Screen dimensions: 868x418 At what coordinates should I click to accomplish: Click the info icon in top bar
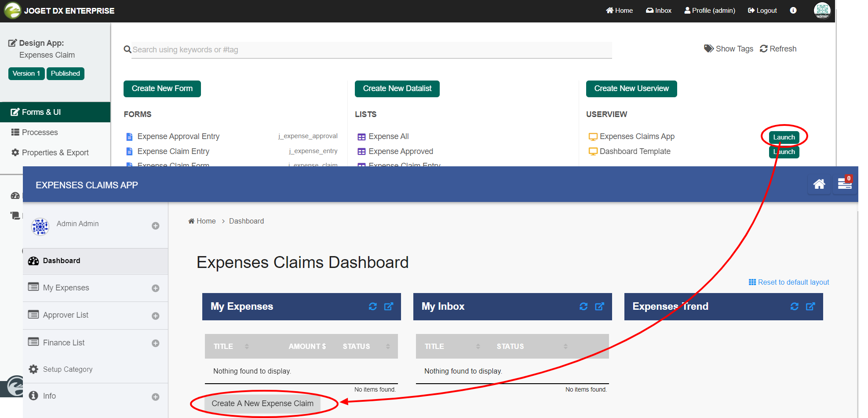tap(793, 11)
